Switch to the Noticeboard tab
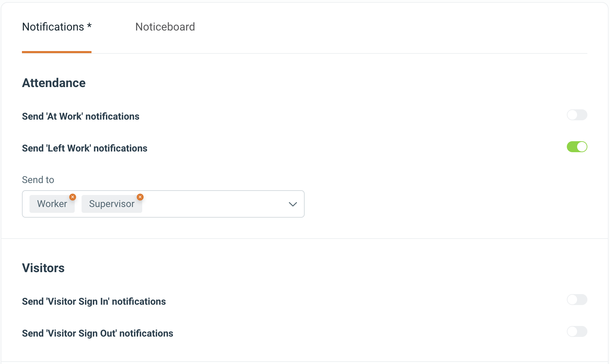The width and height of the screenshot is (610, 364). 165,27
